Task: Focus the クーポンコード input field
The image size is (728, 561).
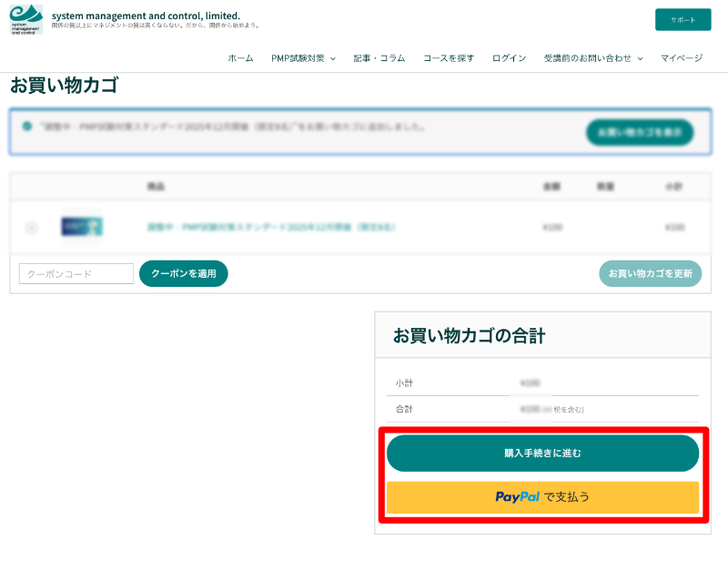Action: [76, 273]
